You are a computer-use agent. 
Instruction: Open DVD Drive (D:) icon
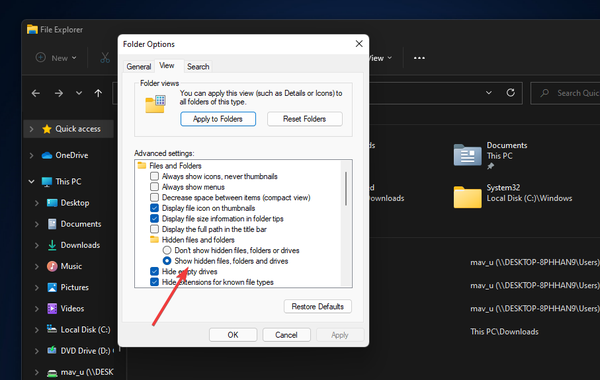point(52,350)
